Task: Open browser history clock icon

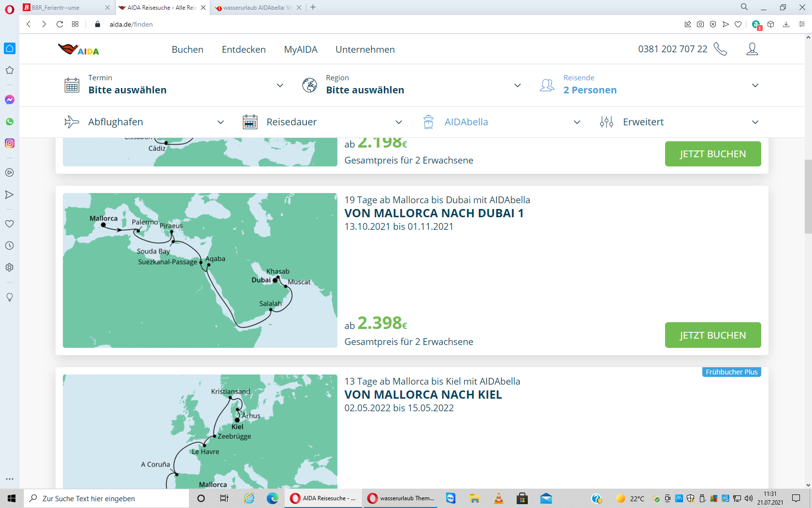Action: pos(10,246)
